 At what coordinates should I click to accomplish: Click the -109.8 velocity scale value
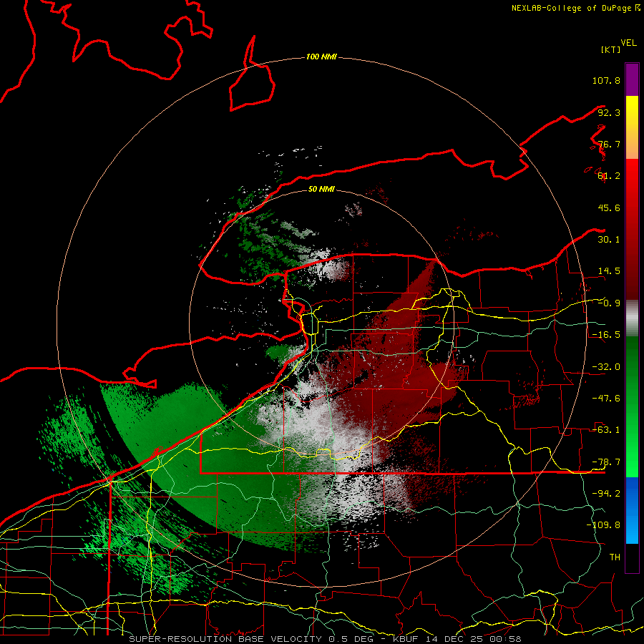(603, 525)
